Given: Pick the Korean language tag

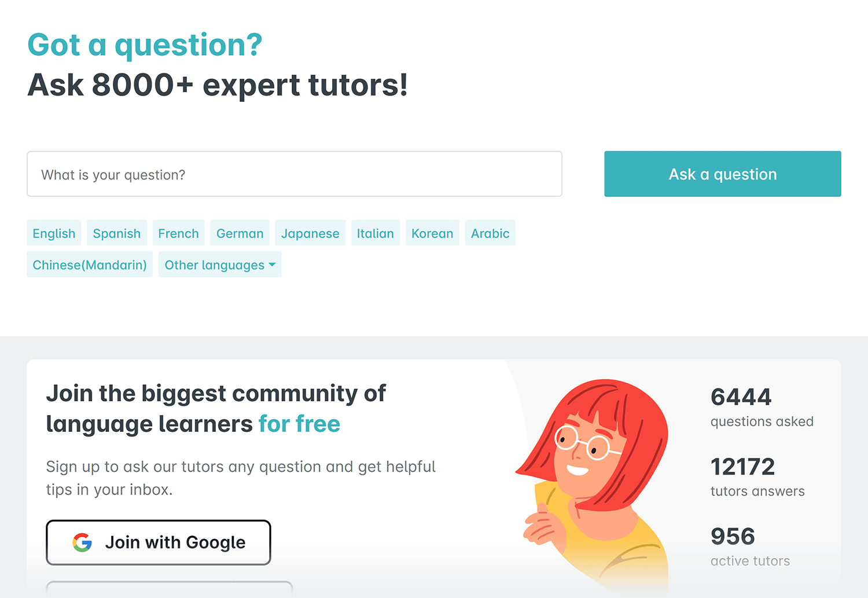Looking at the screenshot, I should pos(432,233).
